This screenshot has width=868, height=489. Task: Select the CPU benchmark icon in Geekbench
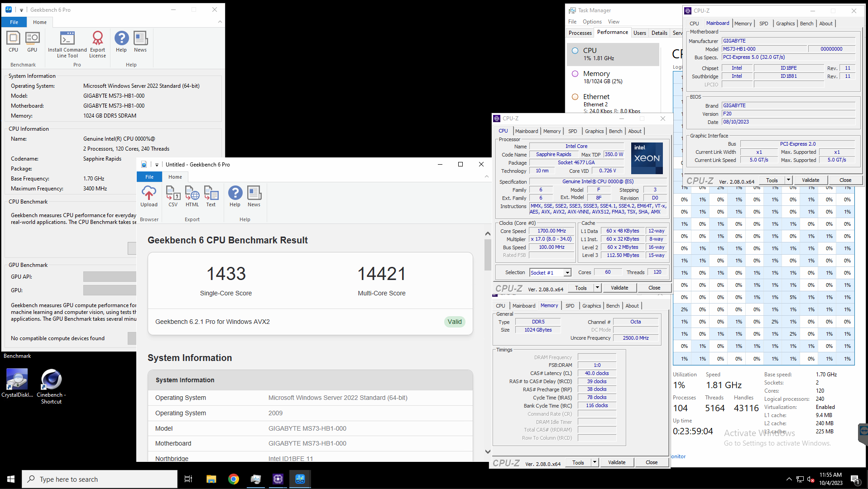point(13,42)
